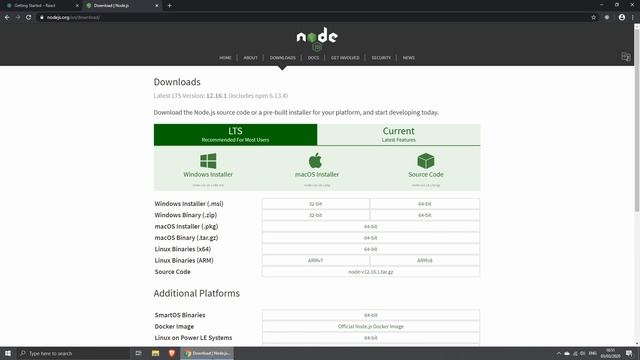
Task: Open the Chrome menu (three dots)
Action: pyautogui.click(x=633, y=17)
